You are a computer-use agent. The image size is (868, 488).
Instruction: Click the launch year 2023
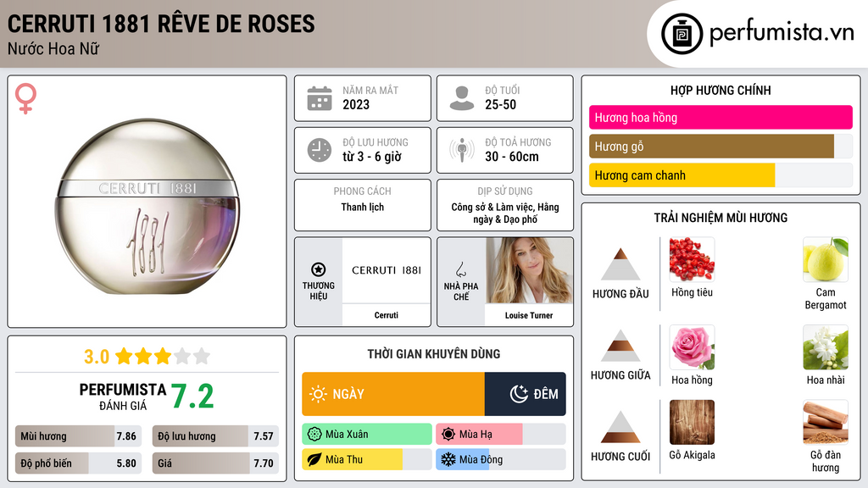coord(356,104)
